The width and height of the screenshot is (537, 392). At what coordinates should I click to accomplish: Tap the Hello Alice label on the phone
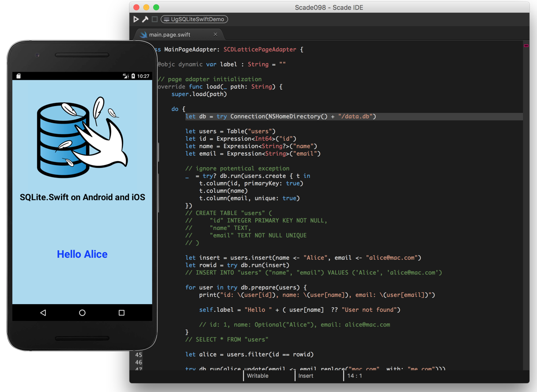pos(82,254)
